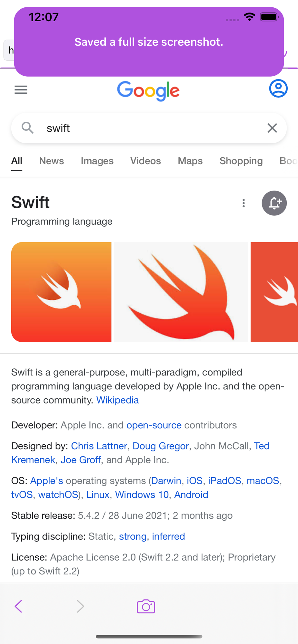Screen dimensions: 298x644
Task: Focus the search field containing swift
Action: click(x=149, y=128)
